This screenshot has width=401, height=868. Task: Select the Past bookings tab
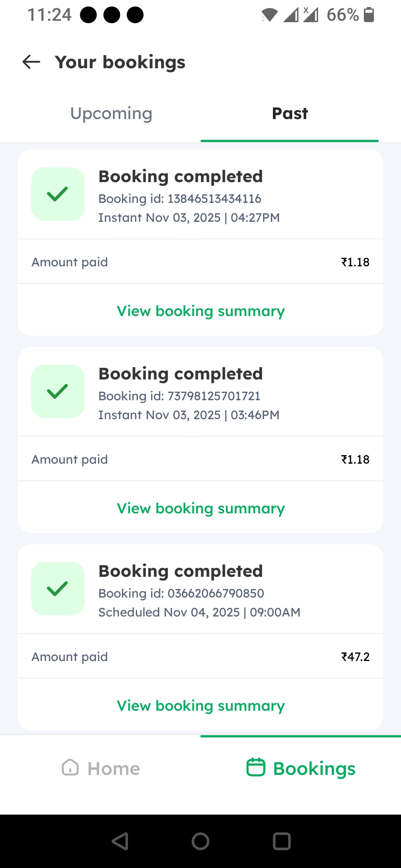pyautogui.click(x=290, y=114)
